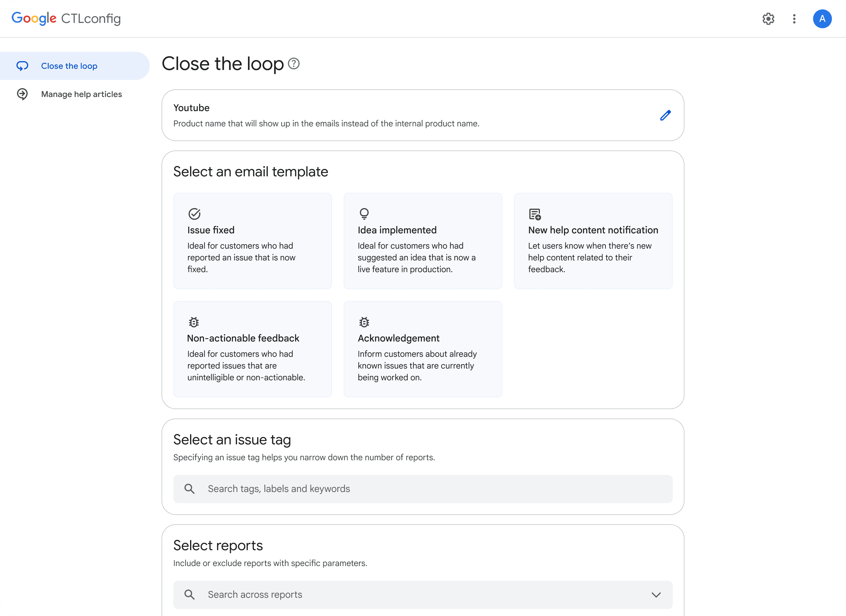
Task: Open Manage help articles in sidebar
Action: pyautogui.click(x=81, y=94)
